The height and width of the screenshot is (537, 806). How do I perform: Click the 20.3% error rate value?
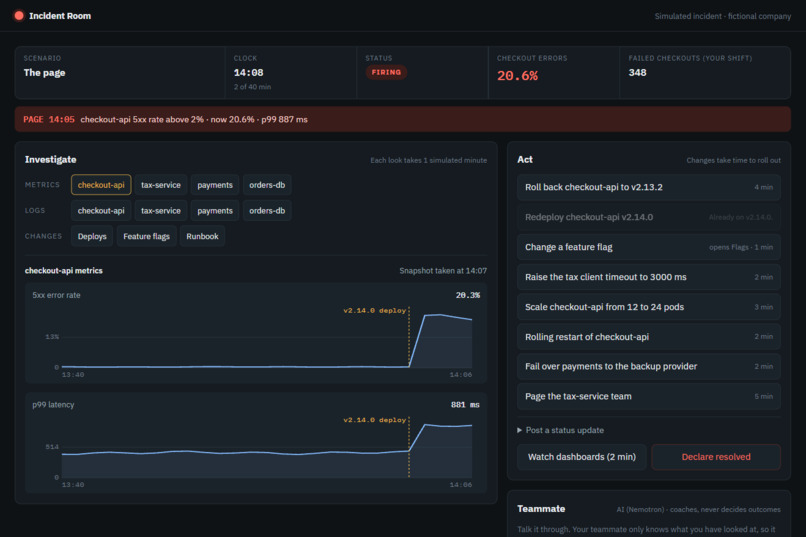click(468, 295)
